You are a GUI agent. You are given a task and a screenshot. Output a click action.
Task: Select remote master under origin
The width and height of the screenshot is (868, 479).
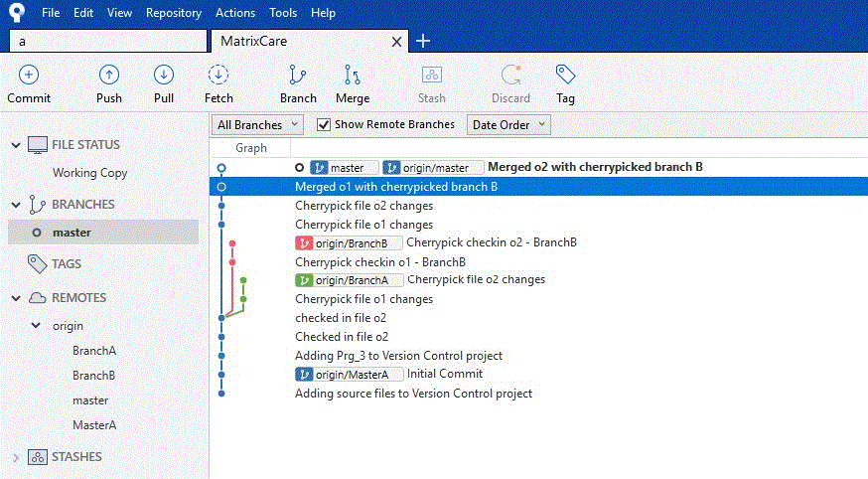pos(90,400)
